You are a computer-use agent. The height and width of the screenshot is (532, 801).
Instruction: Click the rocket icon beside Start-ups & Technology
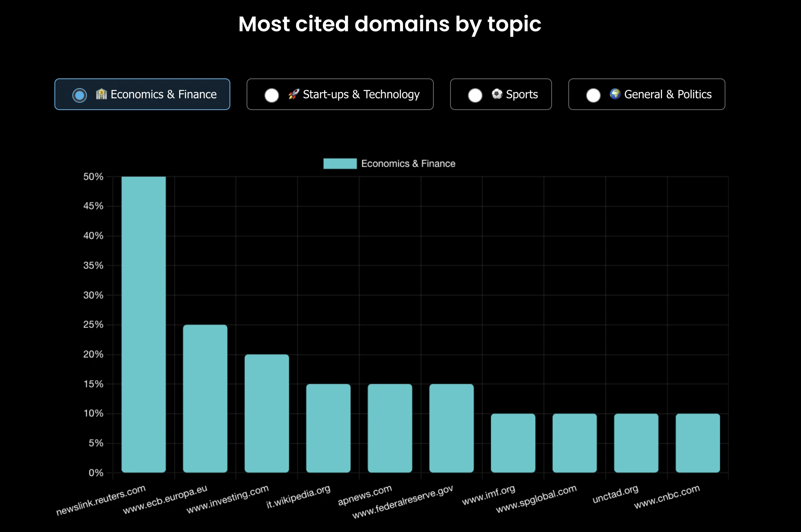(x=294, y=94)
